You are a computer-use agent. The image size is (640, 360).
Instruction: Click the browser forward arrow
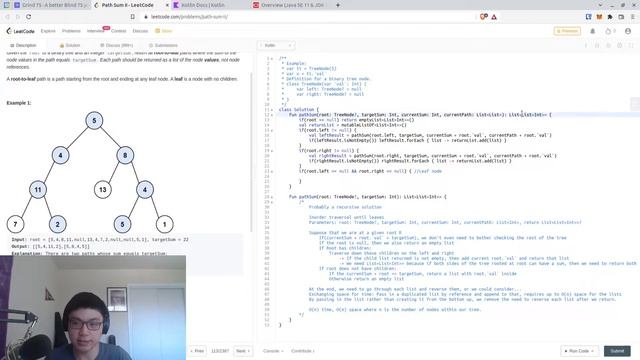18,17
